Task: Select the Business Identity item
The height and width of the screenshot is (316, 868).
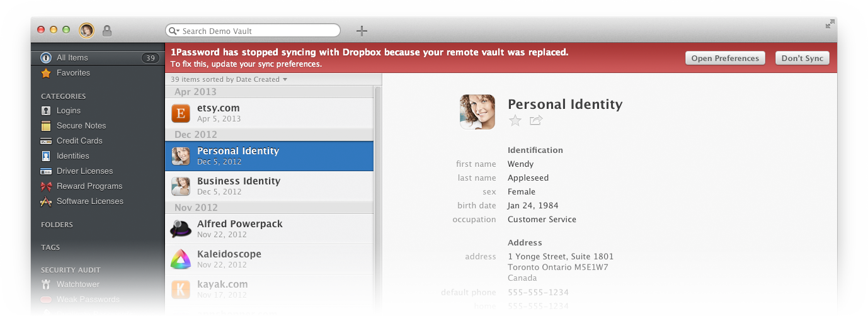Action: point(270,186)
